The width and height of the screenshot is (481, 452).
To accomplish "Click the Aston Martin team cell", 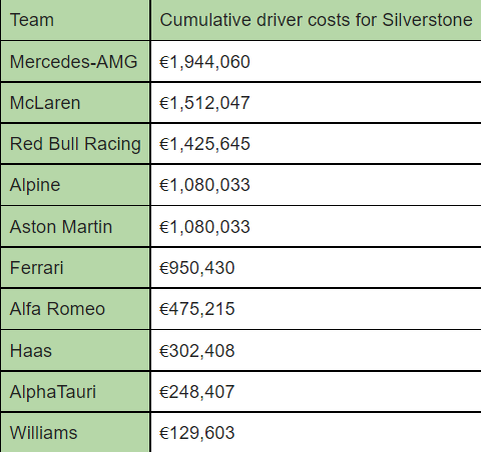I will [x=75, y=227].
